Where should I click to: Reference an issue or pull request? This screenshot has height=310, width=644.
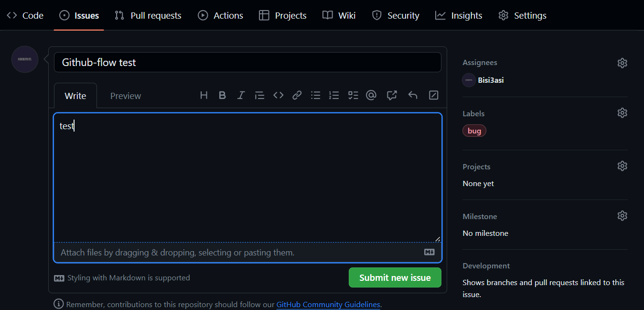392,95
